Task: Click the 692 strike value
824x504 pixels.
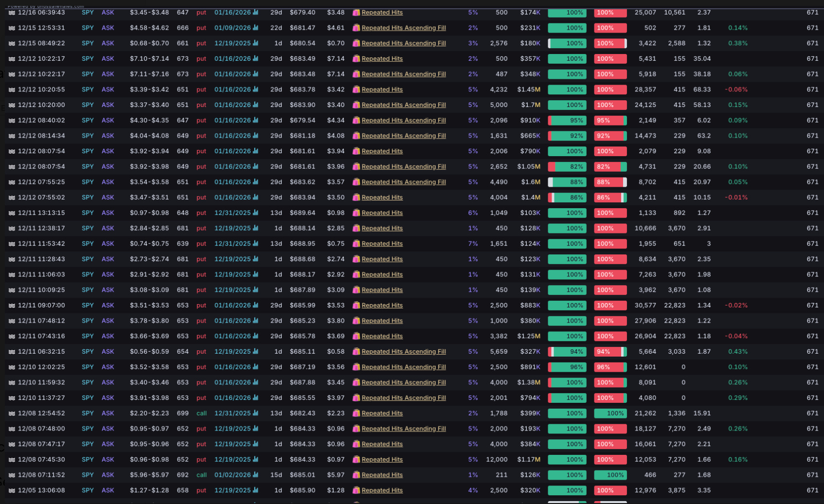Action: pyautogui.click(x=182, y=475)
